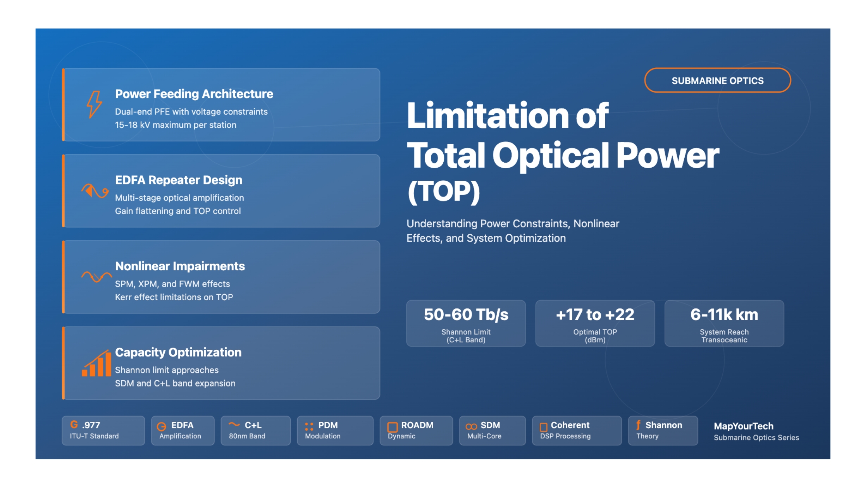Click the Capacity Optimization bar chart icon
Viewport: 868px width, 488px height.
(96, 363)
